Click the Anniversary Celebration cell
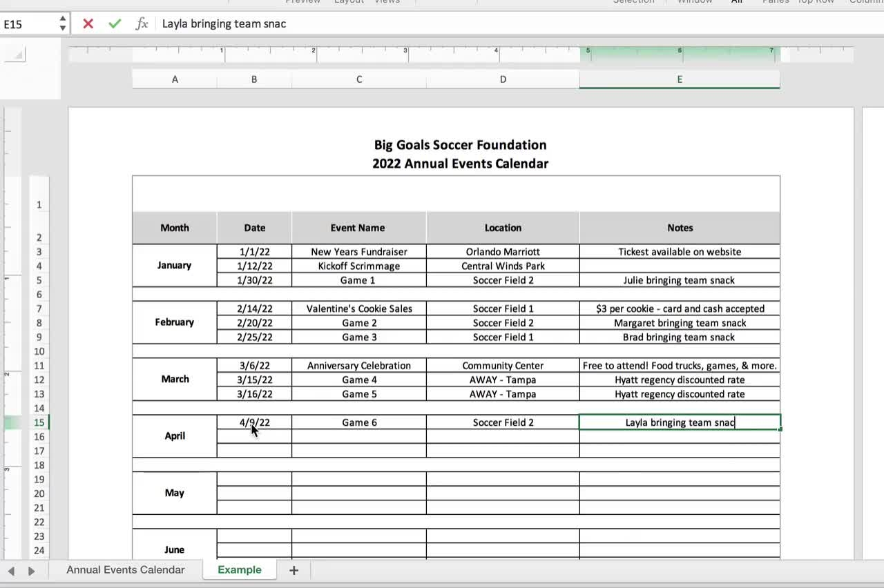Image resolution: width=884 pixels, height=588 pixels. (x=359, y=366)
